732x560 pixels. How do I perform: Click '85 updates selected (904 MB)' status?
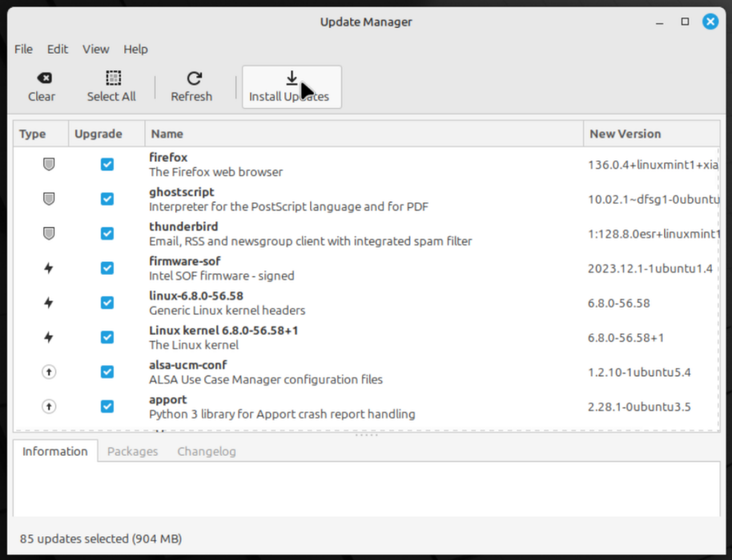[101, 538]
